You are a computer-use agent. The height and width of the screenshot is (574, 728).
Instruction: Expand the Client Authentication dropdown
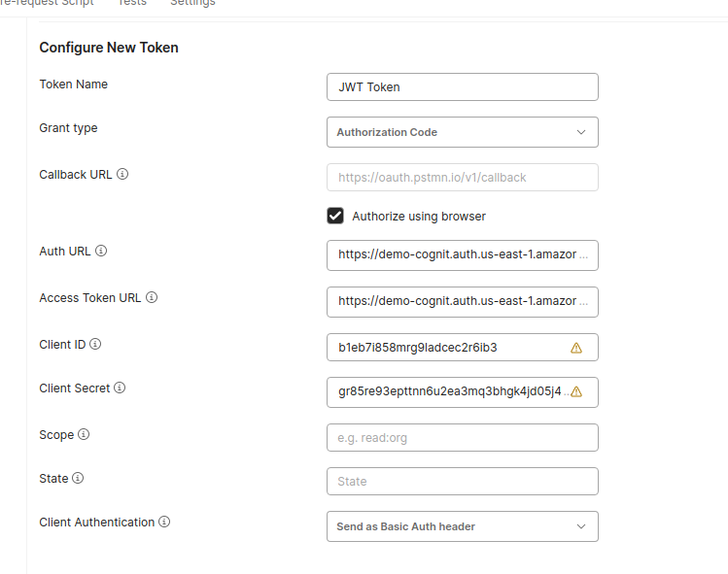[x=462, y=526]
